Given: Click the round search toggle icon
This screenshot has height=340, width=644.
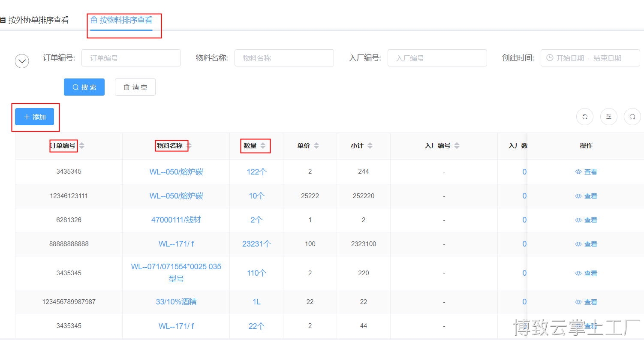Looking at the screenshot, I should (x=632, y=117).
